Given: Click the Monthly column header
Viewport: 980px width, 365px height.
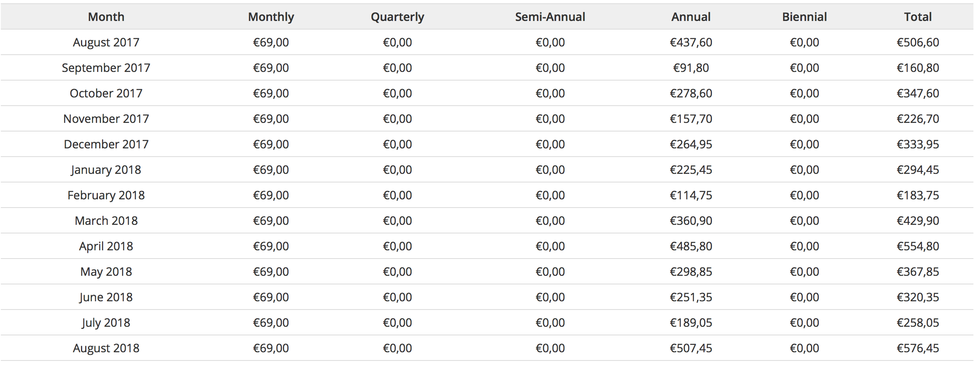Looking at the screenshot, I should coord(271,17).
